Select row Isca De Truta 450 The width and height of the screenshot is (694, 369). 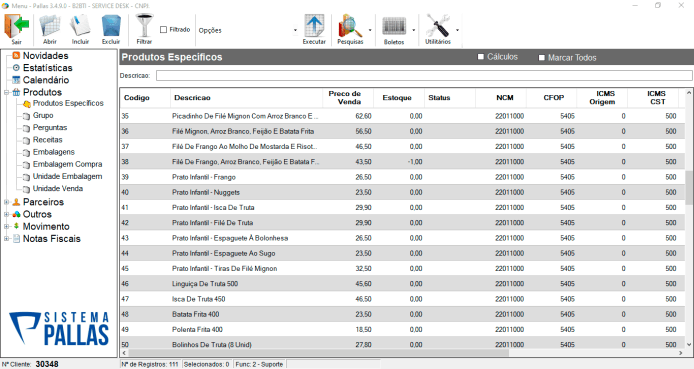[x=402, y=299]
